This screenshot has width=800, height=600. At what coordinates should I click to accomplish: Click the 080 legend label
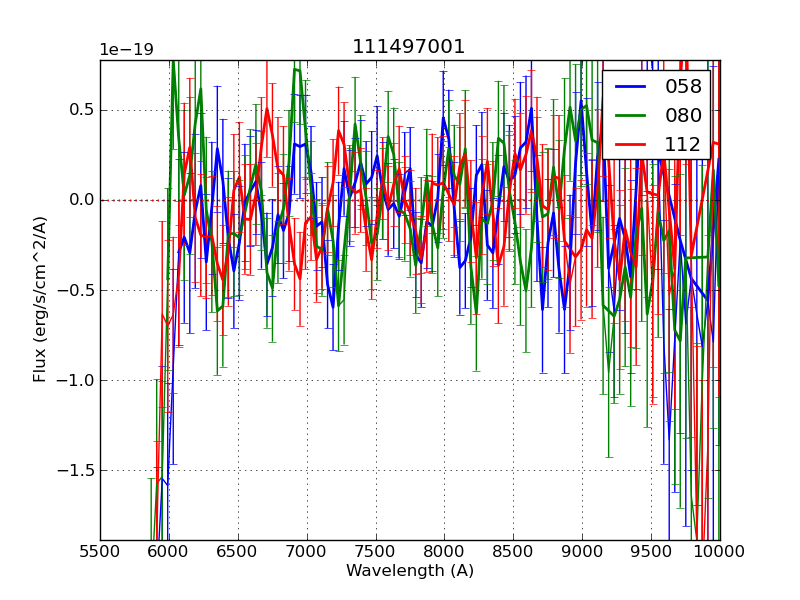(x=683, y=115)
